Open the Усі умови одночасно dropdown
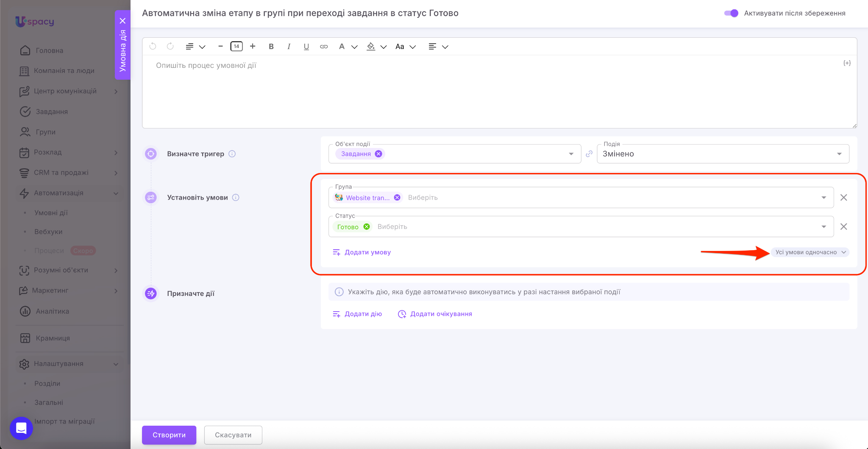The image size is (868, 449). click(810, 252)
